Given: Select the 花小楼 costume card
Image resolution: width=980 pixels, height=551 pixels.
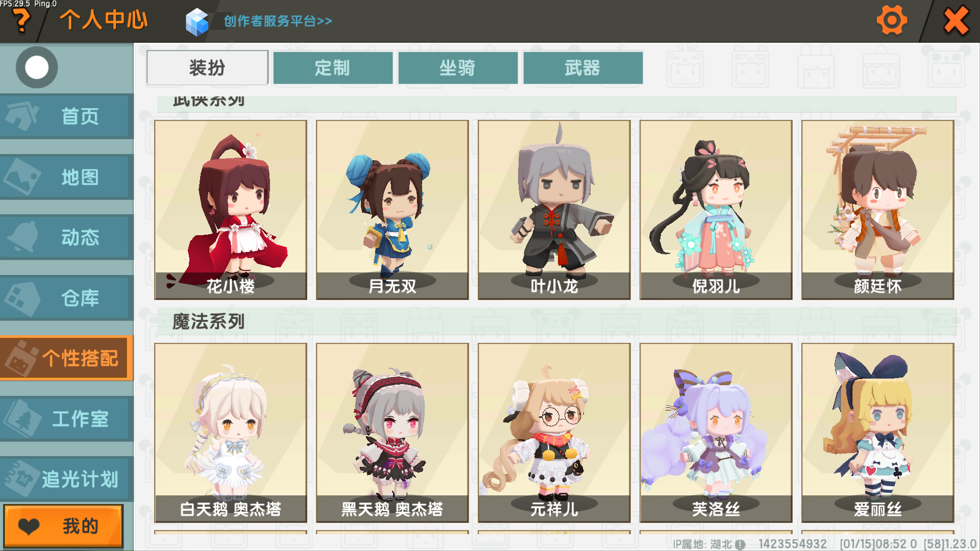Looking at the screenshot, I should tap(231, 210).
